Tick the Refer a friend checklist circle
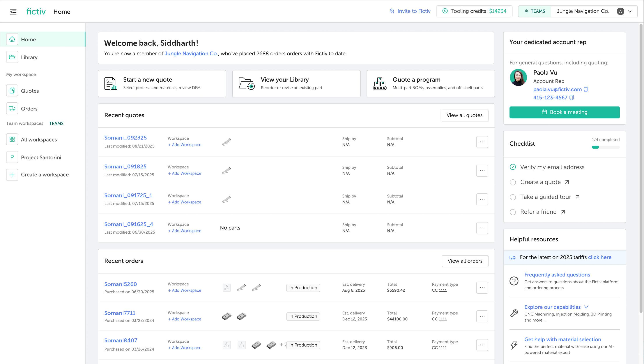Image resolution: width=644 pixels, height=364 pixels. (513, 212)
